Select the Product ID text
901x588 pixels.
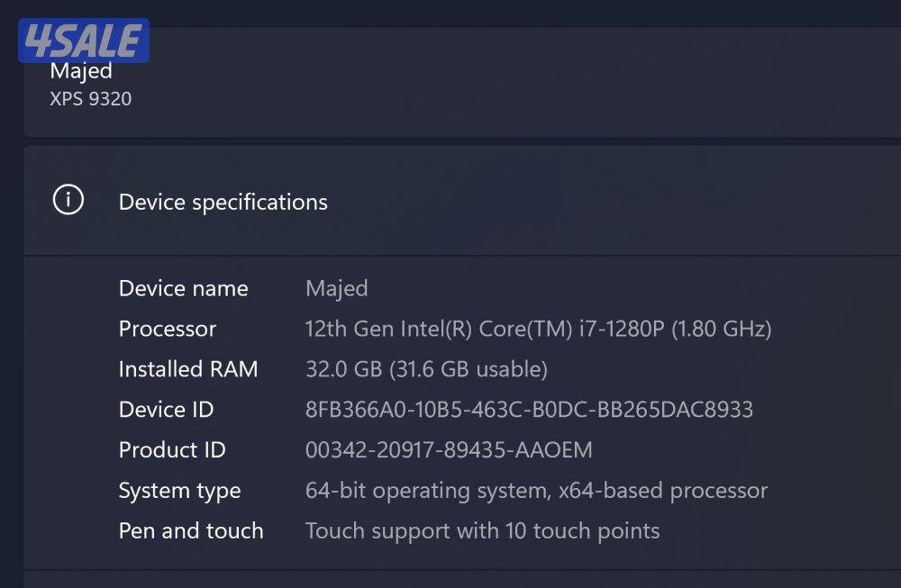[448, 449]
